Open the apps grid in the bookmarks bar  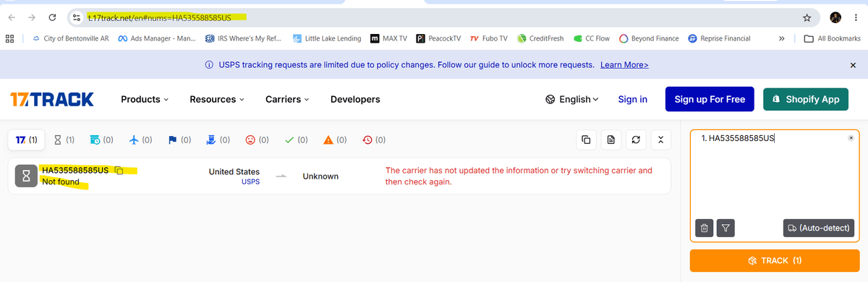9,38
